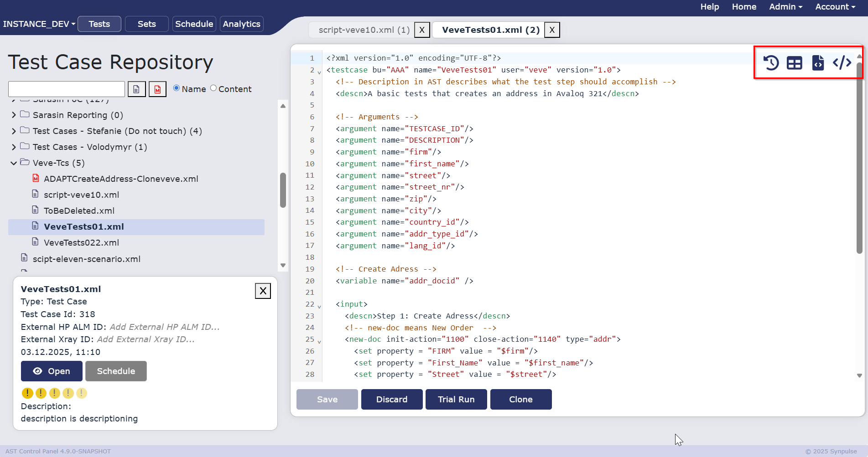868x457 pixels.
Task: Select the Name radio button
Action: click(176, 88)
